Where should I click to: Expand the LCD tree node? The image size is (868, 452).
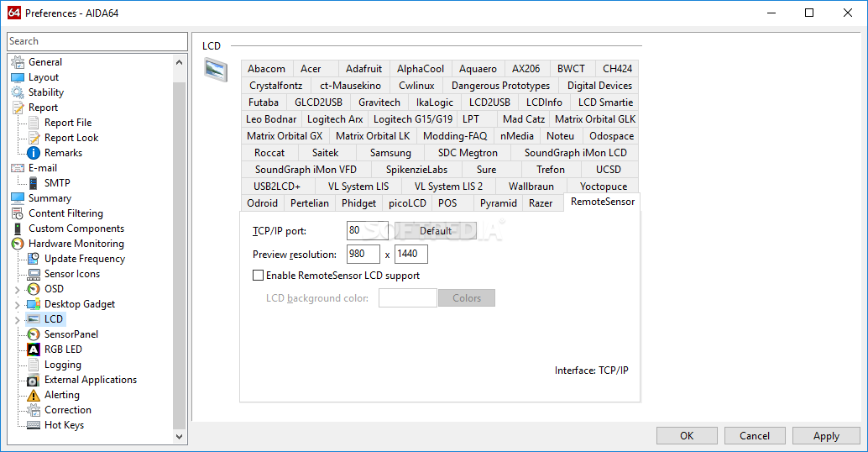click(17, 319)
